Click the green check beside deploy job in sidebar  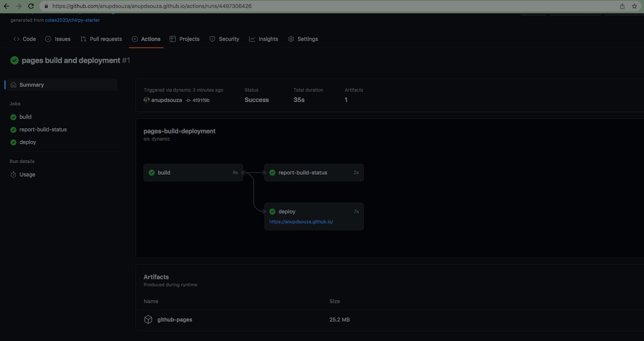[14, 142]
